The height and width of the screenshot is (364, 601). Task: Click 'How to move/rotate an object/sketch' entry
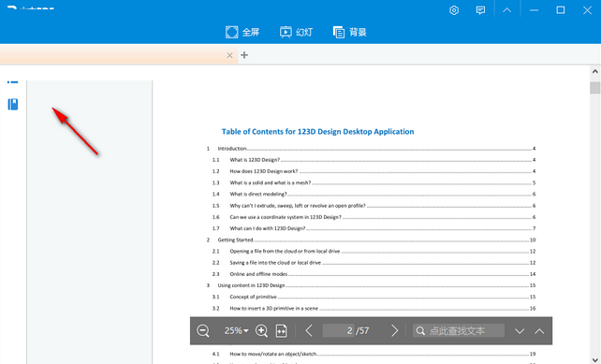tap(374, 354)
